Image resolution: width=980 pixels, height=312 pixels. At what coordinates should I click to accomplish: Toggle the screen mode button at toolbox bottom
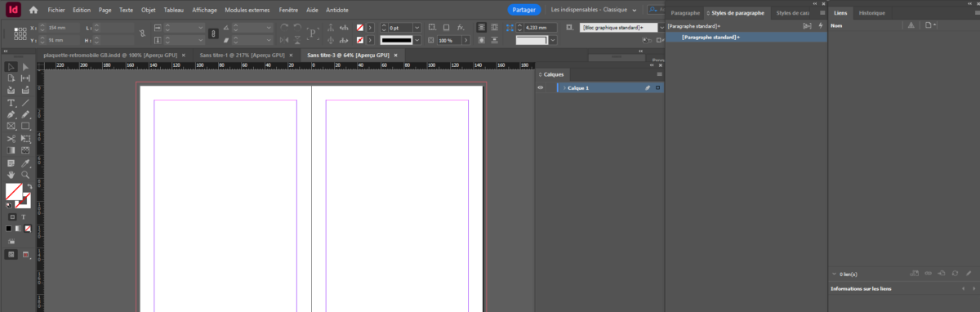pos(26,255)
